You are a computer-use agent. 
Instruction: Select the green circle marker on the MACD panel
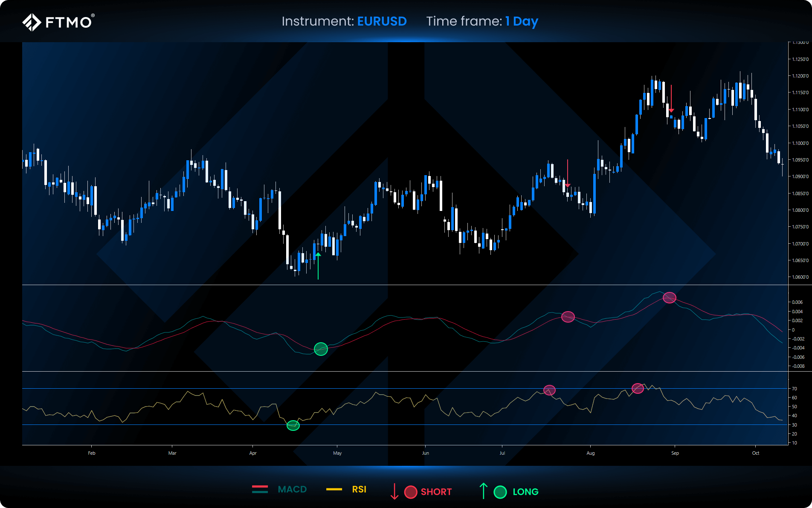tap(321, 349)
